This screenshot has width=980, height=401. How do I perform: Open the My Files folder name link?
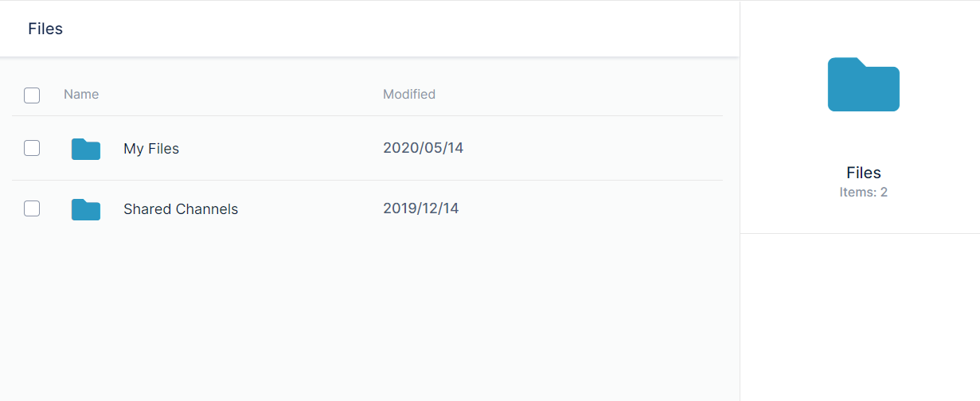[151, 149]
